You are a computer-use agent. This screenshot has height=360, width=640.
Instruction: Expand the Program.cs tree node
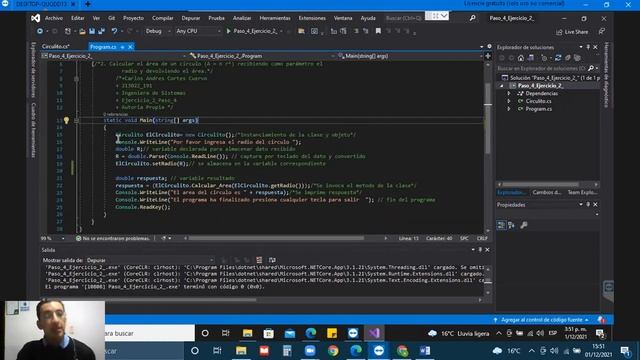pos(509,109)
